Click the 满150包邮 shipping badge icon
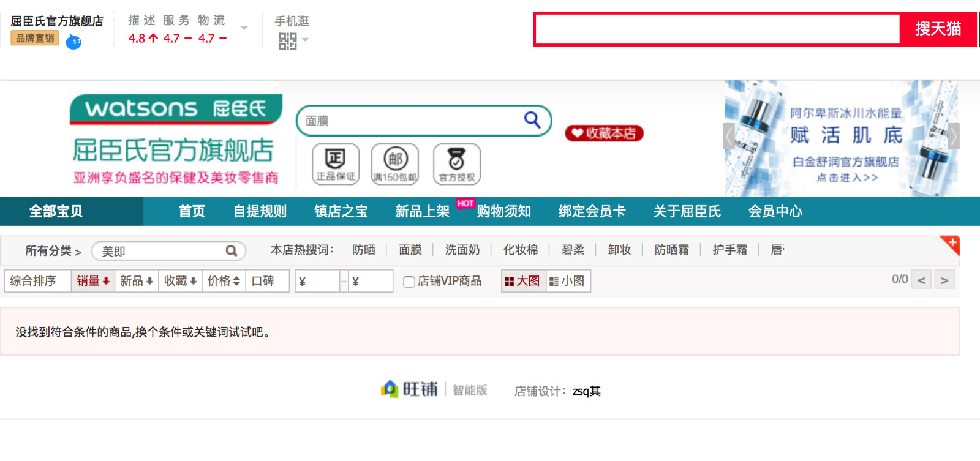 tap(395, 164)
